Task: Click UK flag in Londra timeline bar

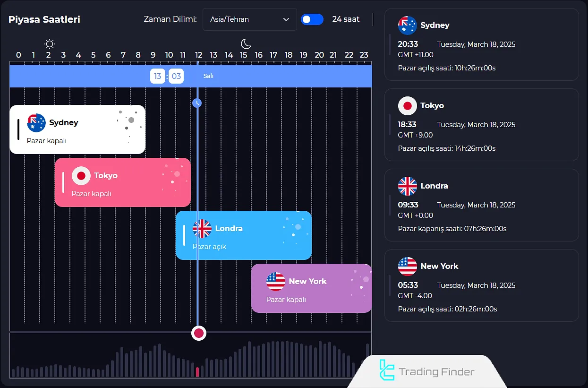Action: (x=202, y=229)
